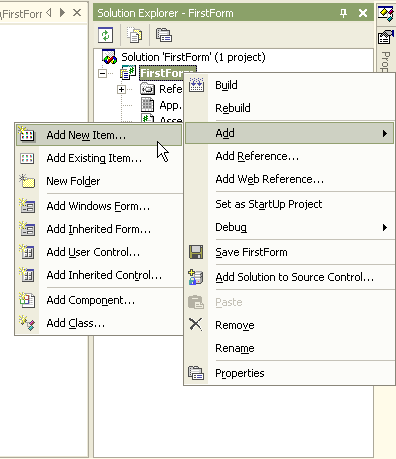Open the Debug submenu arrow
396x459 pixels.
pyautogui.click(x=385, y=227)
